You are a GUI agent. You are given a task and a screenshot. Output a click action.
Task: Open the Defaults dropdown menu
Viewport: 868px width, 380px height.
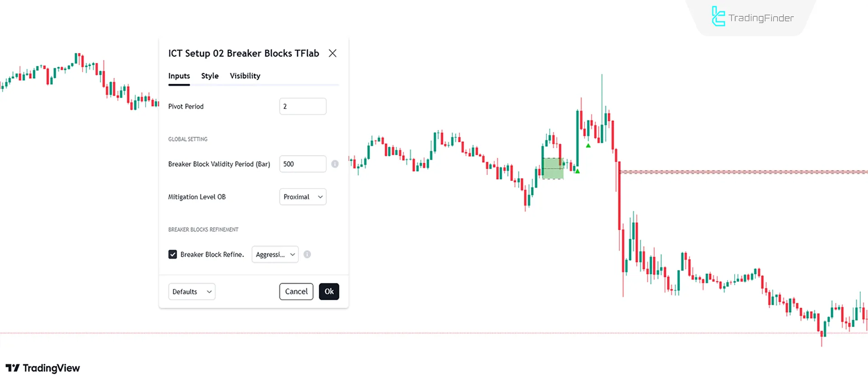click(x=192, y=291)
